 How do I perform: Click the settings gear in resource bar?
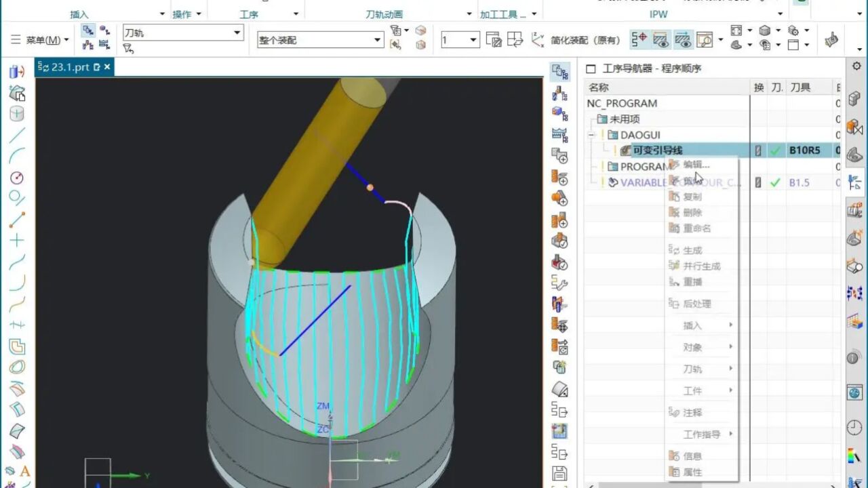(856, 66)
